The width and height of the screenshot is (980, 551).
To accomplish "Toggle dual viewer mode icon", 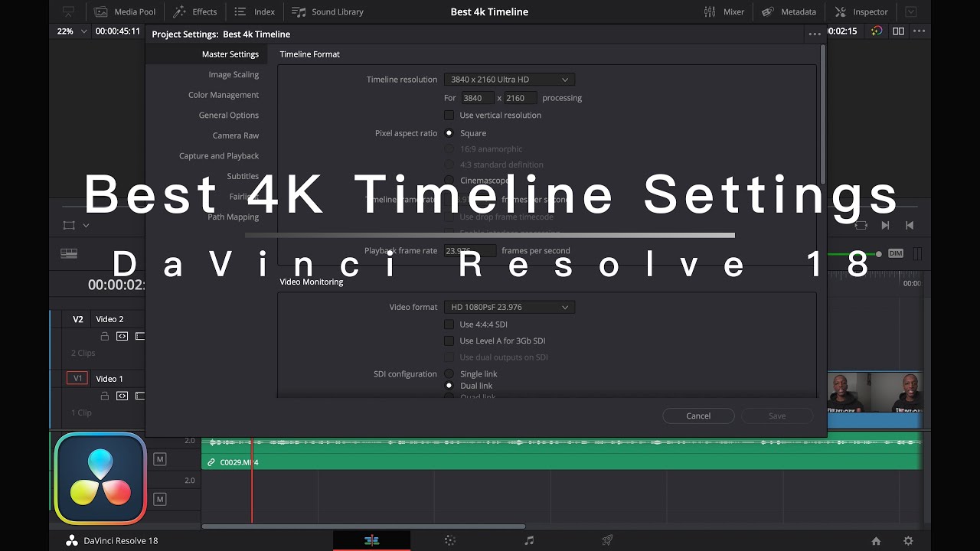I will pyautogui.click(x=898, y=31).
